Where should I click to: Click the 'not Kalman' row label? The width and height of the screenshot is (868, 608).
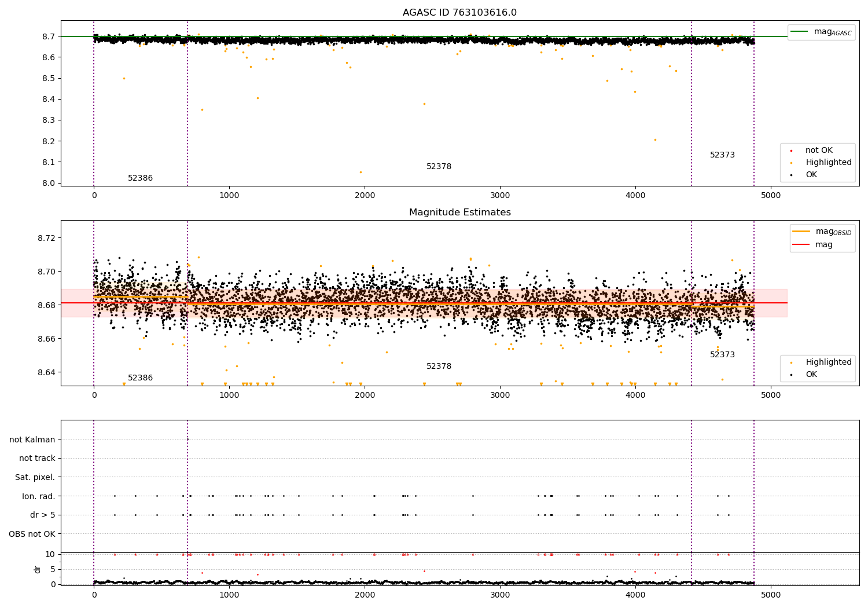32,439
